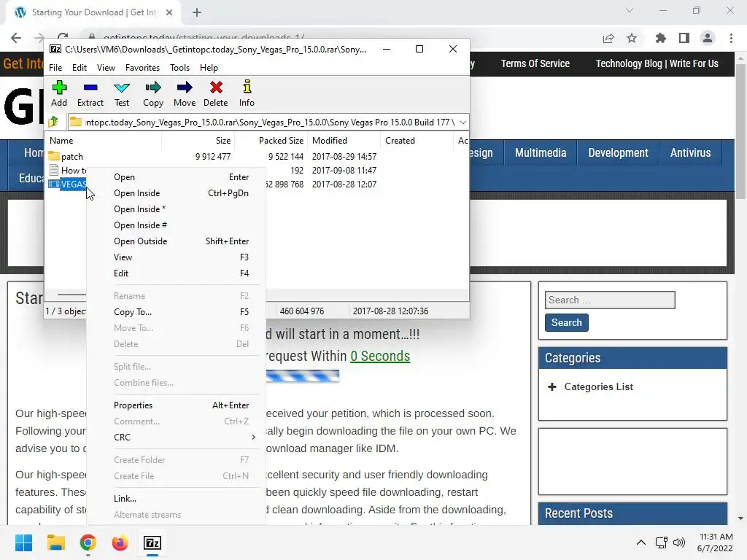The image size is (747, 560).
Task: Go up one folder level in 7-Zip
Action: coord(53,122)
